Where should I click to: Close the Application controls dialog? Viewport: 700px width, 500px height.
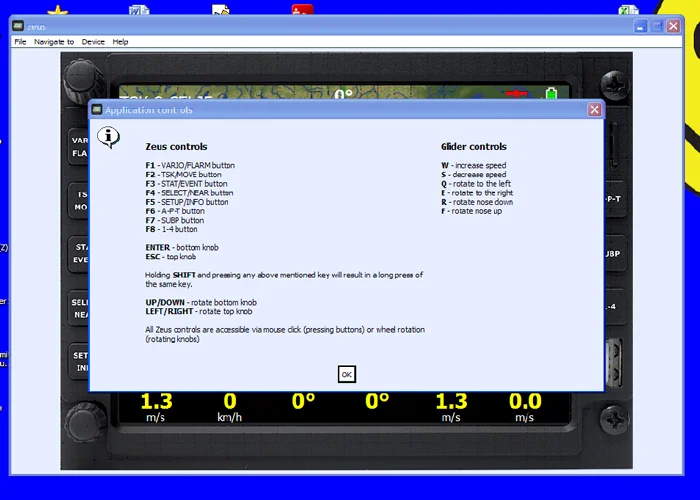tap(594, 109)
